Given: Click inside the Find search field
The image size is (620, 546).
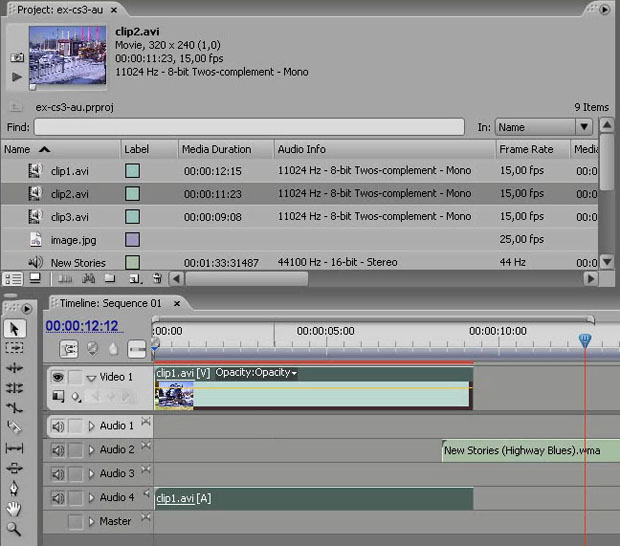Looking at the screenshot, I should [249, 127].
